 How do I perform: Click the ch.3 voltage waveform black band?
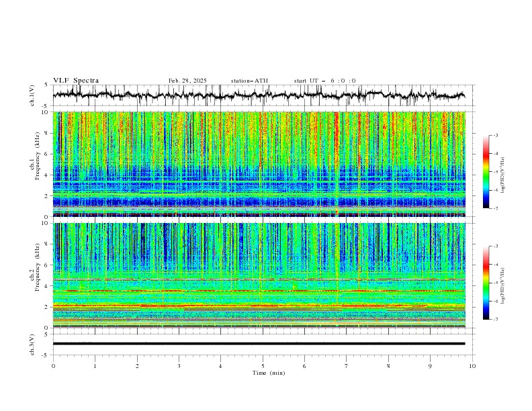[259, 344]
